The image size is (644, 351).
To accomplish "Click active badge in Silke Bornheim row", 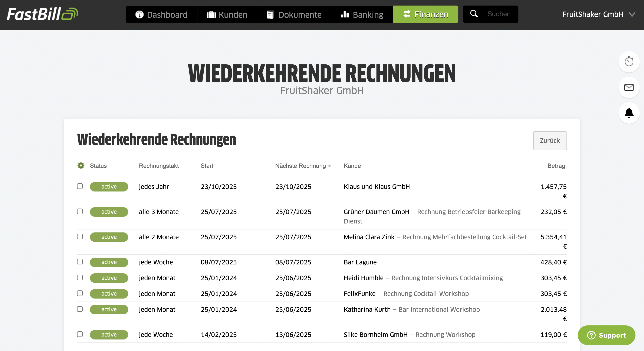I will (109, 335).
